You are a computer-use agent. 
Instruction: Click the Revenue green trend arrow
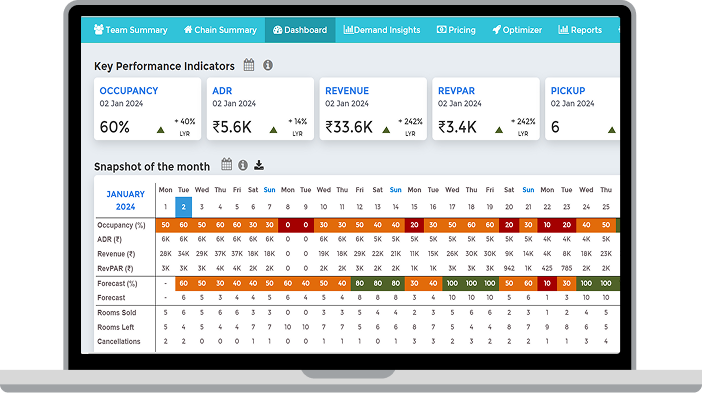tap(386, 130)
